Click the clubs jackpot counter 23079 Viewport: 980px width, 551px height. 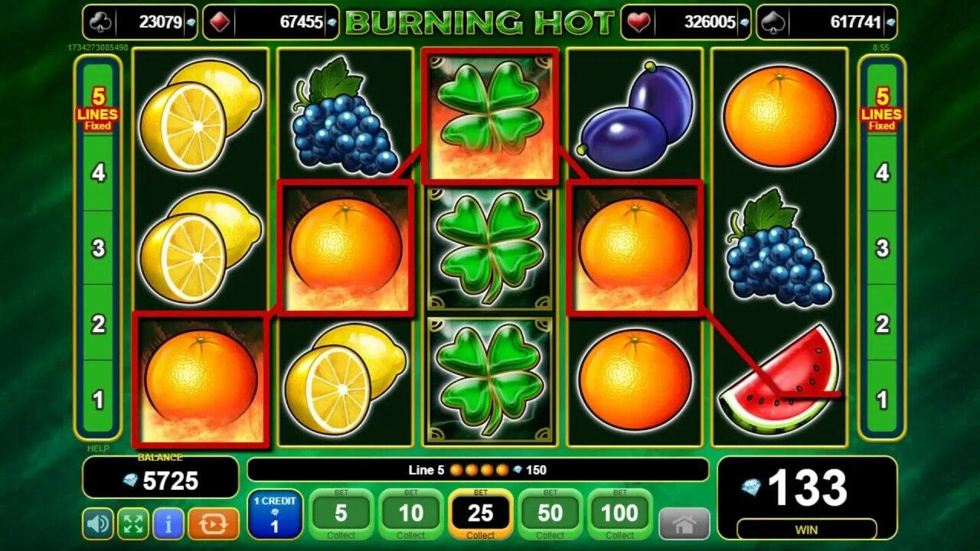point(140,22)
